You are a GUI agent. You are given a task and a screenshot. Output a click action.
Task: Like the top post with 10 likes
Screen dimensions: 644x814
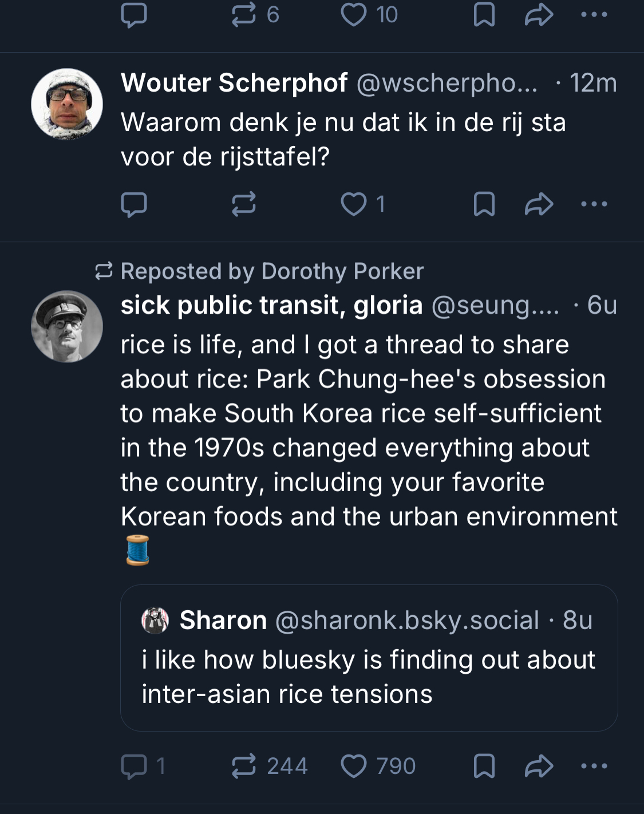click(x=354, y=15)
